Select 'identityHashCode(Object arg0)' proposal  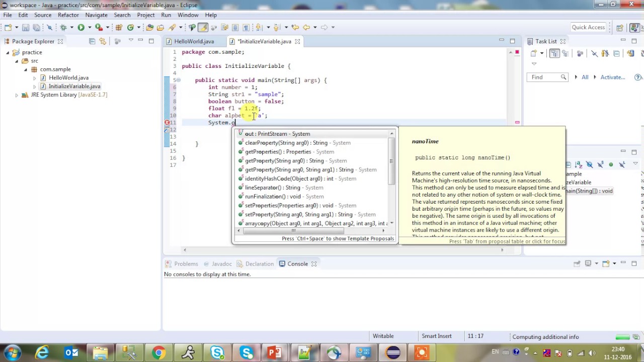[x=312, y=178]
